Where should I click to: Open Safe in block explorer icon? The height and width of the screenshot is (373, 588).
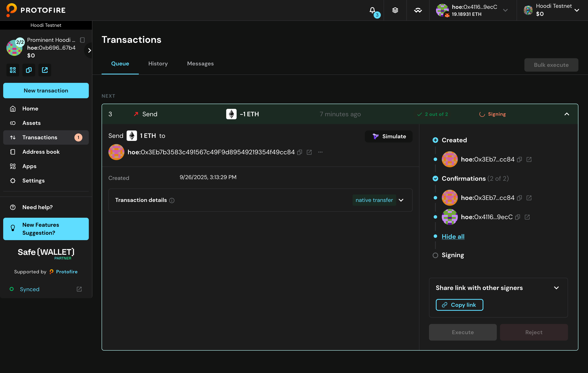[x=45, y=70]
